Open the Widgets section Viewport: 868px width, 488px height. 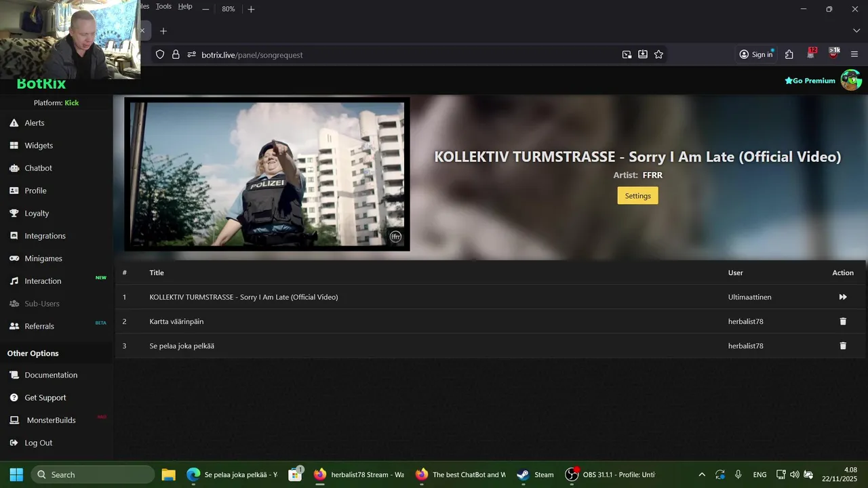pos(39,146)
